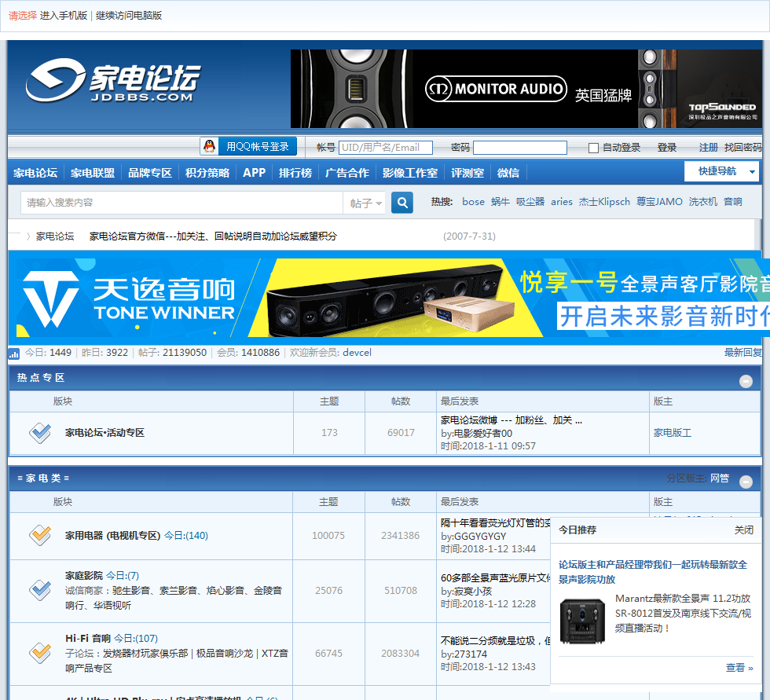Click moderator 家电版工
This screenshot has width=770, height=700.
coord(673,433)
